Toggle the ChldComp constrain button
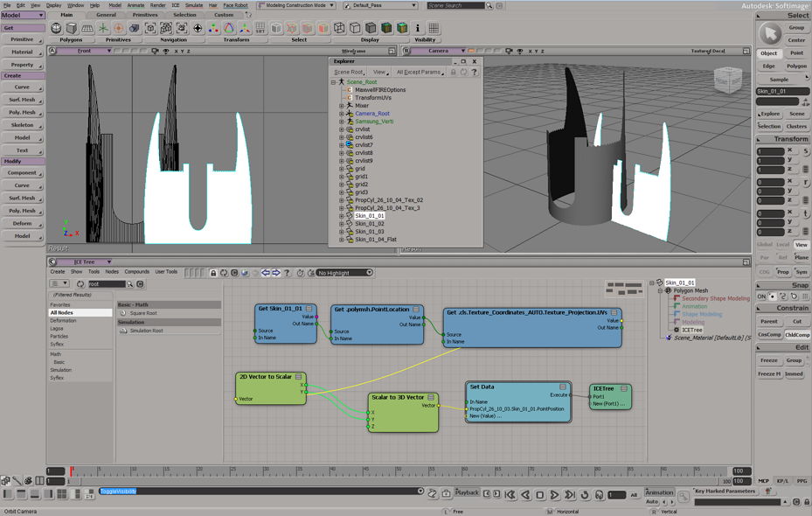Viewport: 812px width, 516px height. point(797,335)
